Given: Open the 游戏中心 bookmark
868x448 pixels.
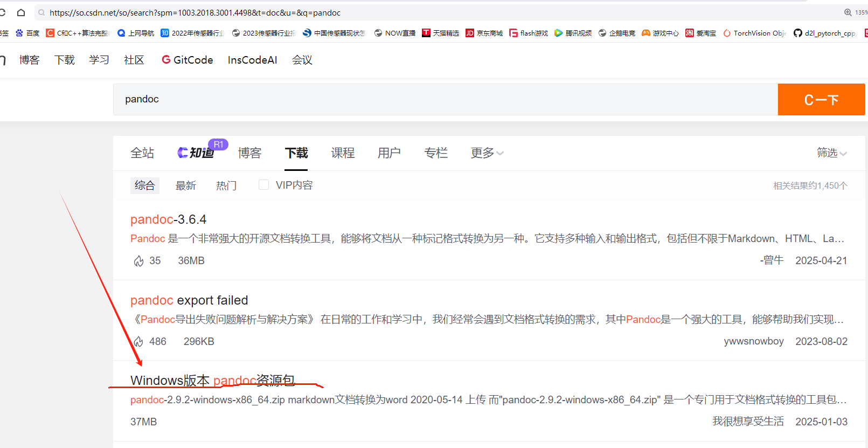Looking at the screenshot, I should [x=661, y=33].
